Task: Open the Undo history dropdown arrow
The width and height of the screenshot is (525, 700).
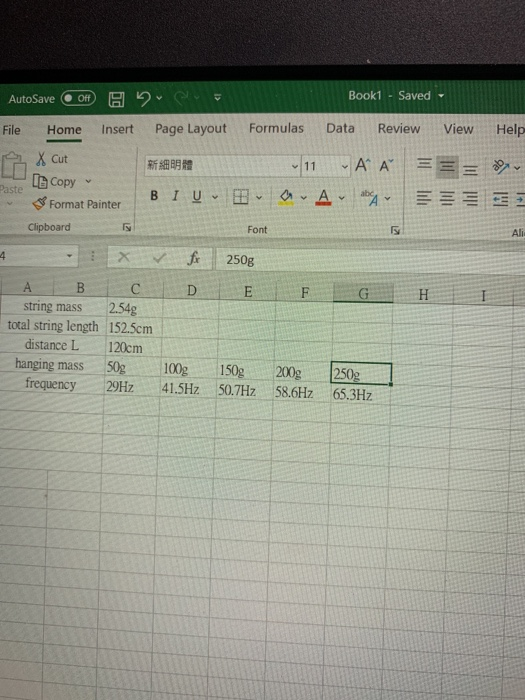Action: pos(159,98)
